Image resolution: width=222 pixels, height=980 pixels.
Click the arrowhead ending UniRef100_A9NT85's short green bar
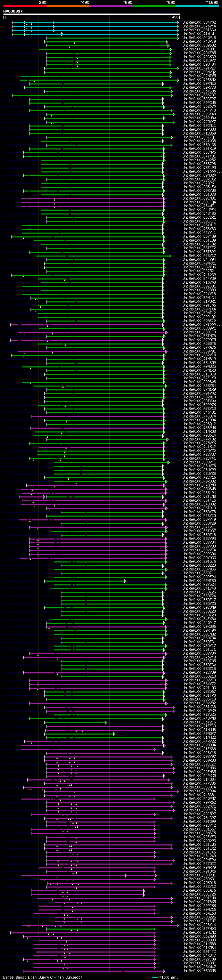pyautogui.click(x=125, y=581)
